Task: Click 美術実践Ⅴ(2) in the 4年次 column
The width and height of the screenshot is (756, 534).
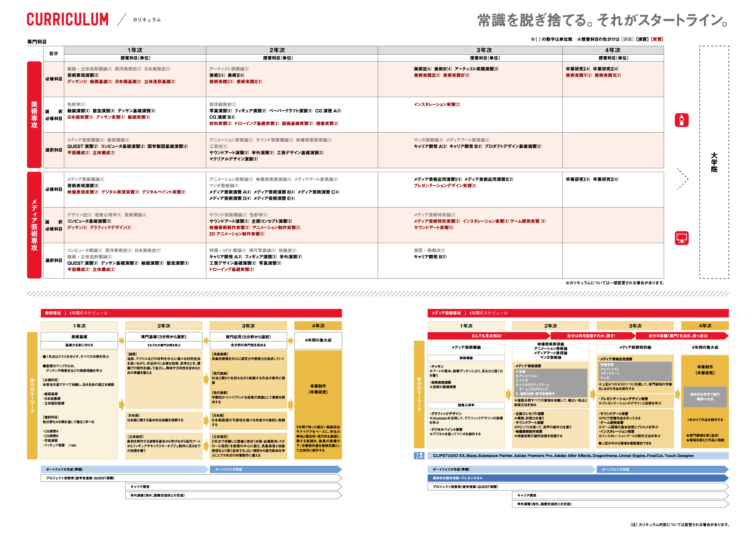Action: [x=579, y=75]
